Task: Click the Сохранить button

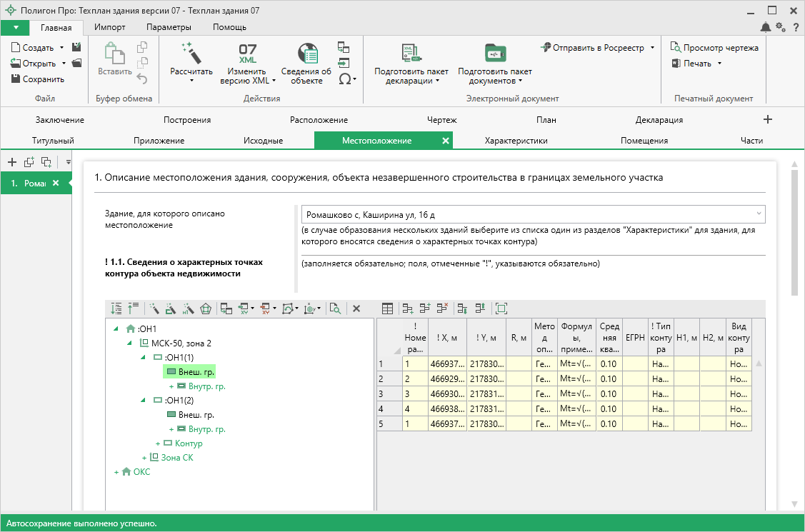Action: pyautogui.click(x=38, y=79)
